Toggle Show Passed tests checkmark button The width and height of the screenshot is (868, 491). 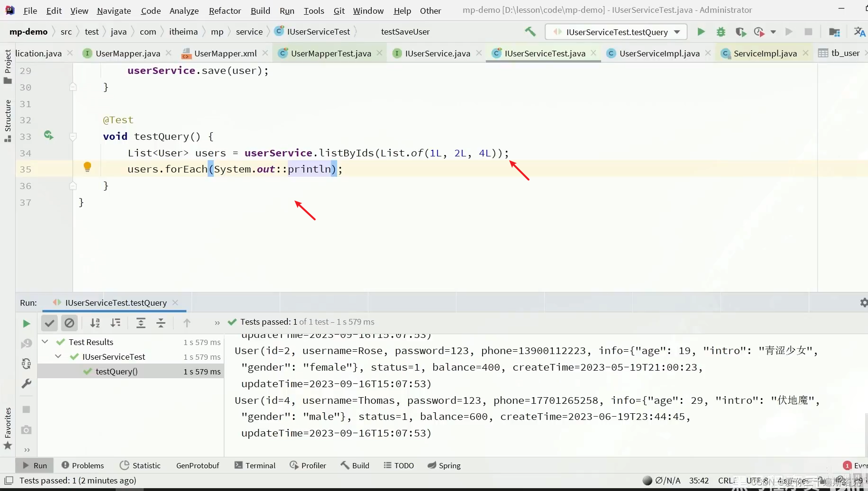click(49, 323)
